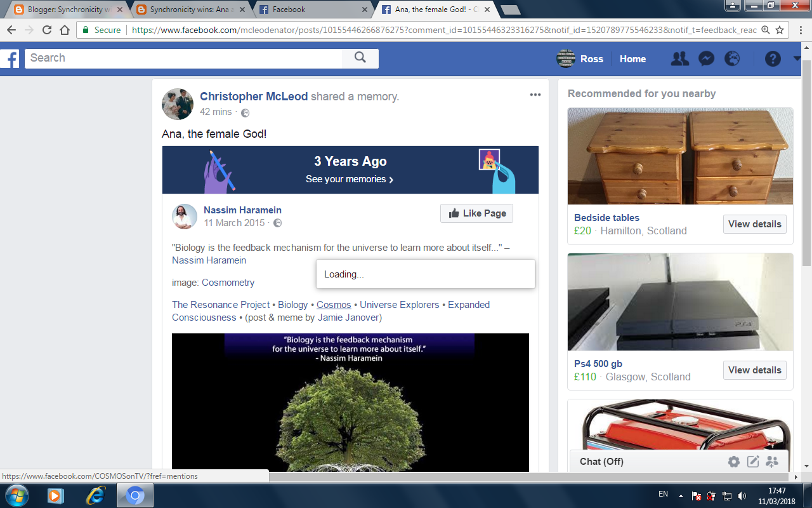Click the browser address bar URL

point(444,30)
